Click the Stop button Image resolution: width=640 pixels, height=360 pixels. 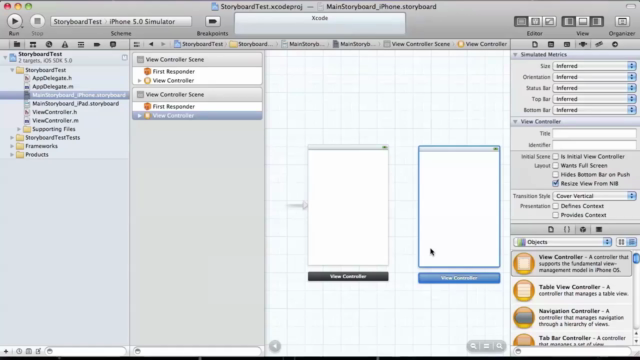pos(37,21)
